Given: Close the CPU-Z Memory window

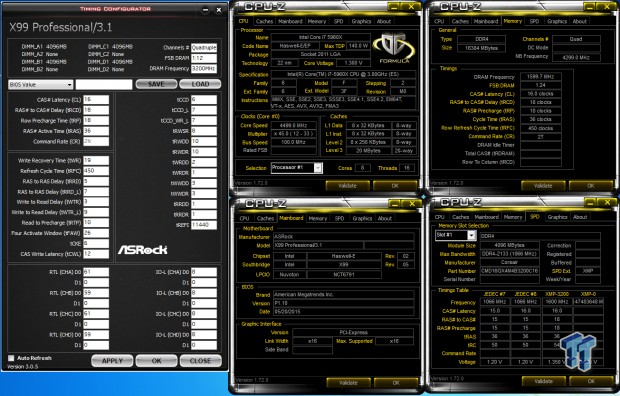Looking at the screenshot, I should tap(607, 7).
